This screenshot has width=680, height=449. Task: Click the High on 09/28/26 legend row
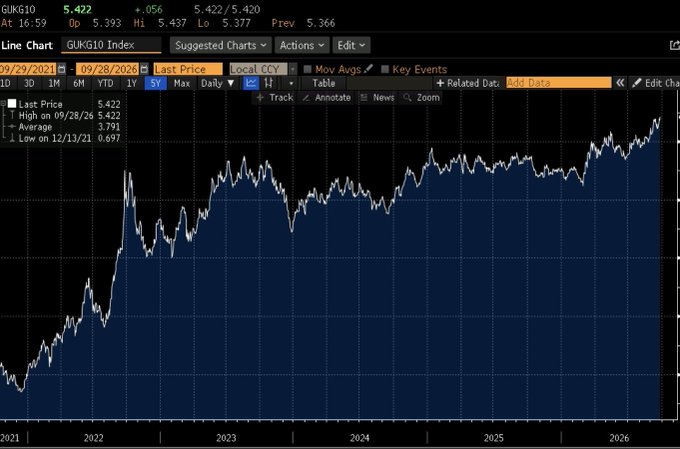[x=64, y=115]
